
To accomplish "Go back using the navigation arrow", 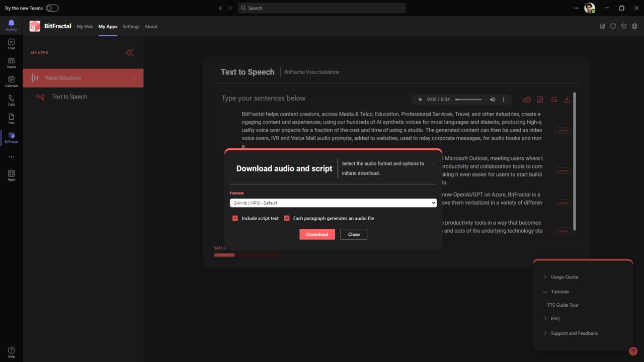I will click(220, 8).
